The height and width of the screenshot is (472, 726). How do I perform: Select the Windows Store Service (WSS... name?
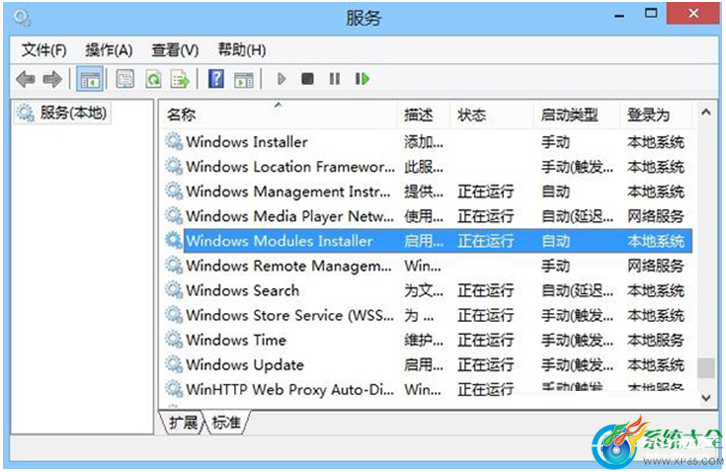290,315
